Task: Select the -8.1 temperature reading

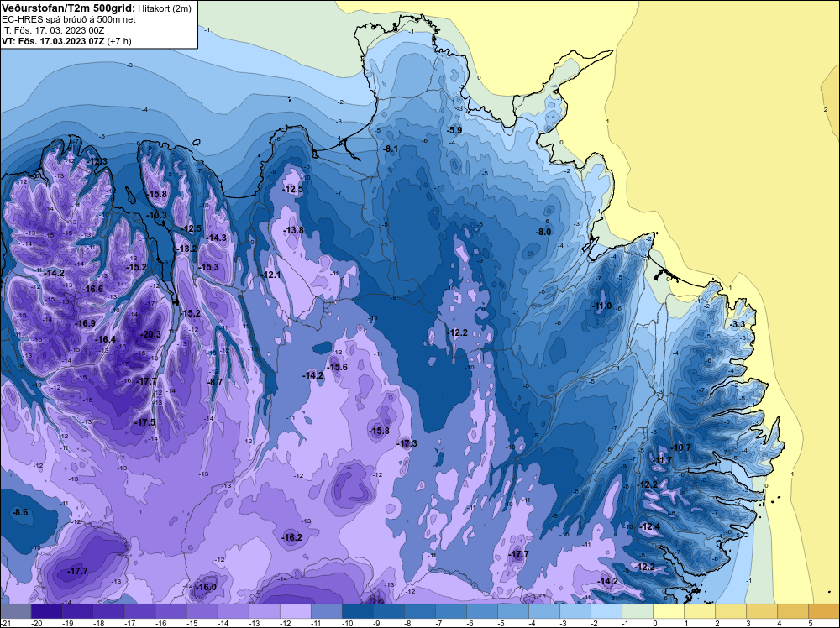Action: [391, 149]
